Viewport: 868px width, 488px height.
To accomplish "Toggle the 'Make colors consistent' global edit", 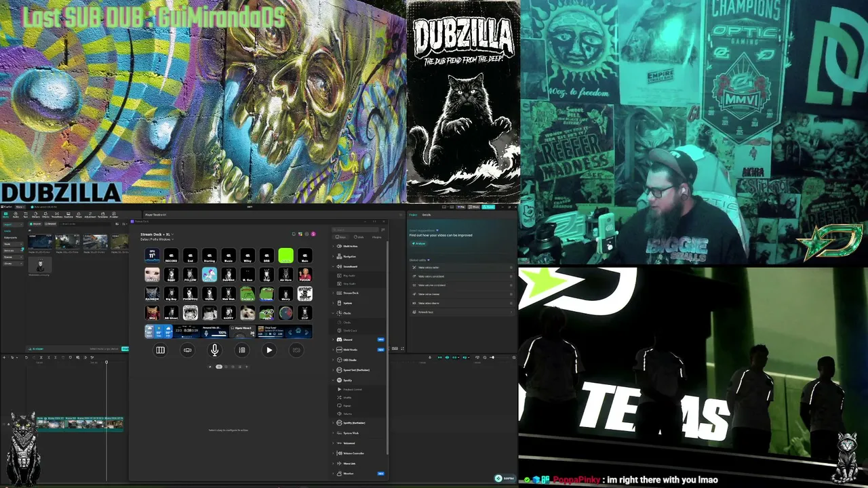I will [x=462, y=277].
